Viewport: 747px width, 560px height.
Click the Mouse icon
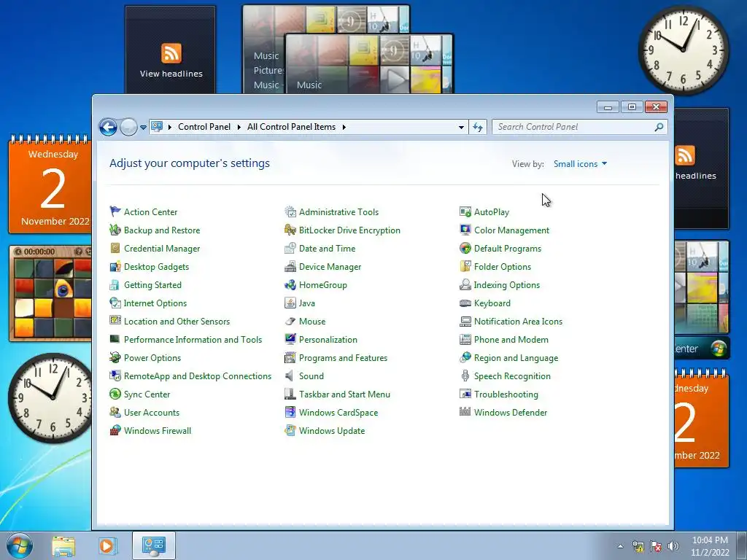pyautogui.click(x=290, y=322)
